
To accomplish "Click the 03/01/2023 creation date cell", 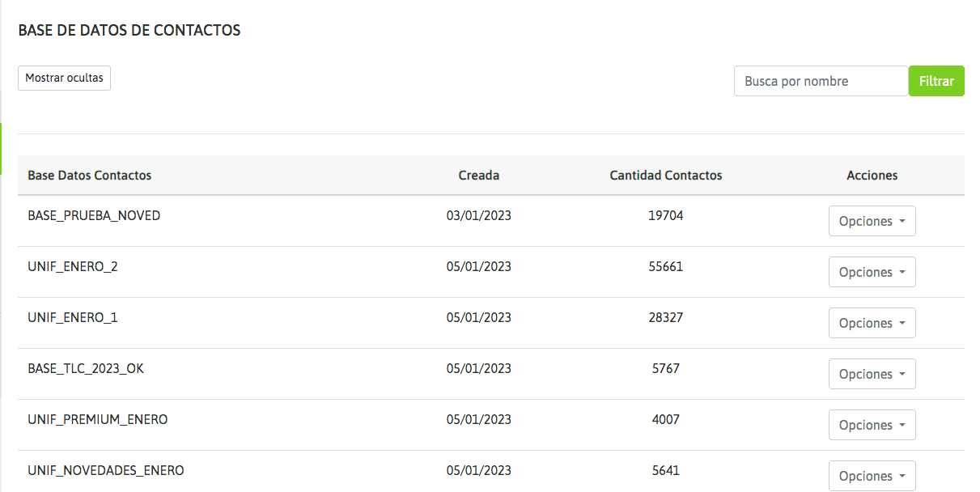I will tap(479, 216).
